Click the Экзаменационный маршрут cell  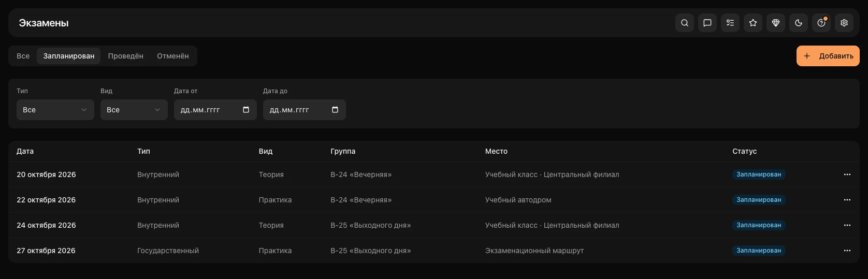coord(534,251)
